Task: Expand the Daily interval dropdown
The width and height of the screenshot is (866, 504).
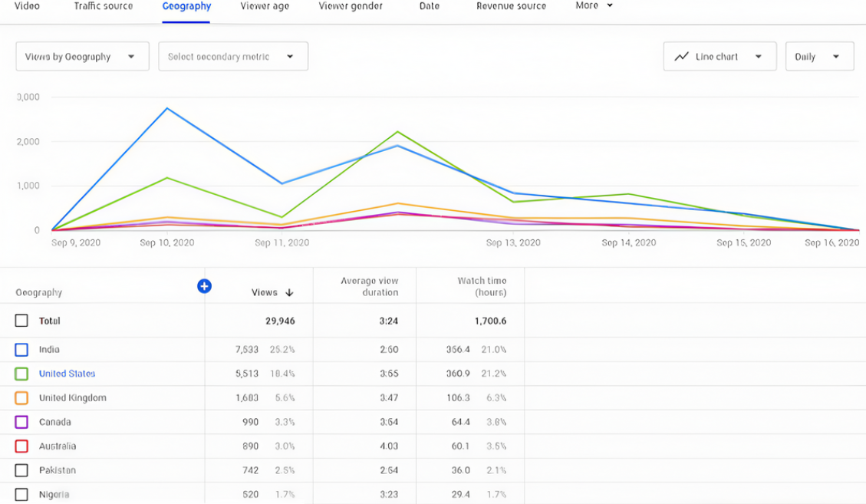Action: point(818,57)
